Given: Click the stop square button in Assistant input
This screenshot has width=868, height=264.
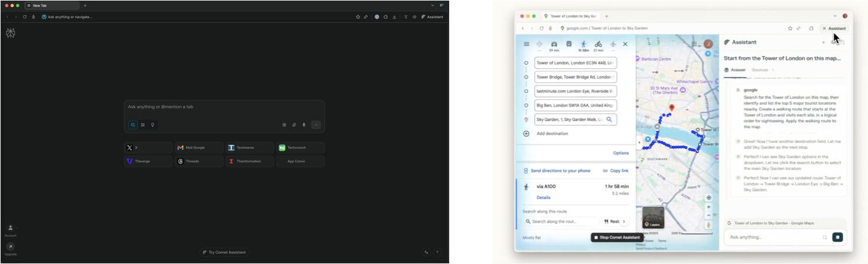Looking at the screenshot, I should pyautogui.click(x=837, y=237).
